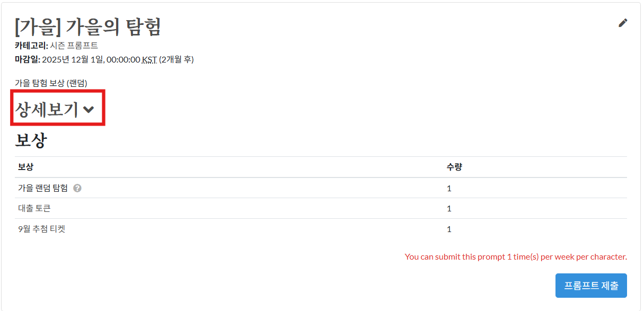Click the pencil edit icon

tap(623, 23)
